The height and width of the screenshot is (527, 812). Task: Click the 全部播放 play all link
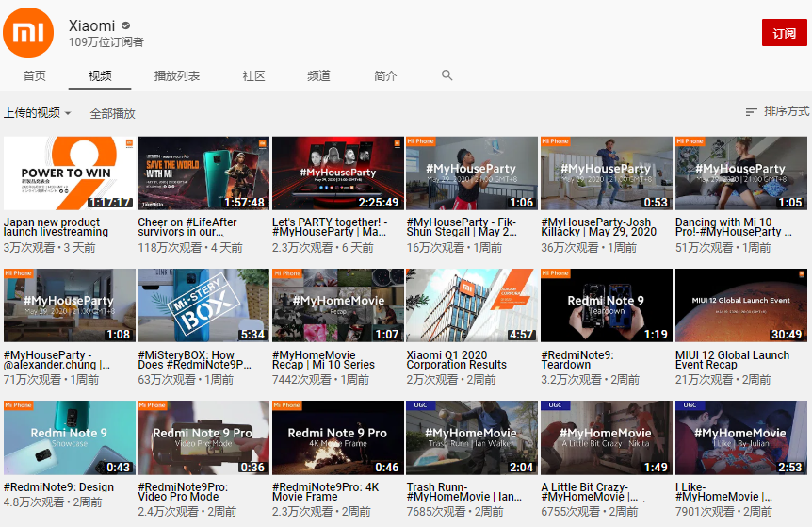112,113
